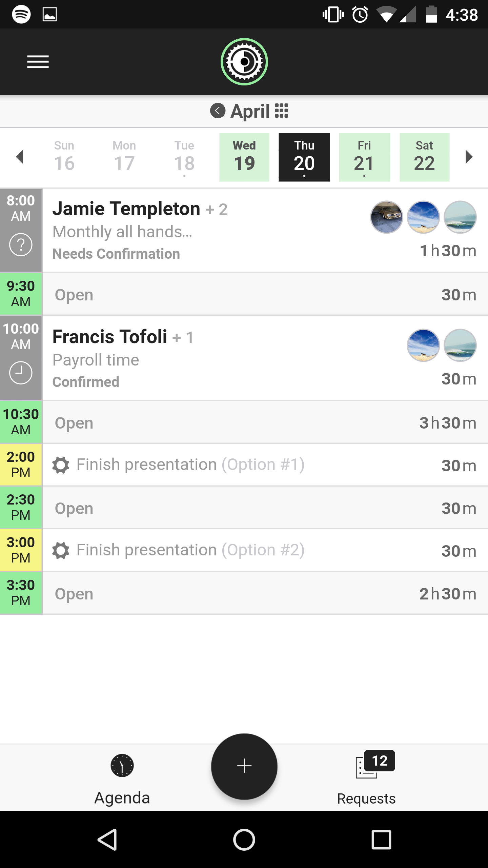
Task: Open Jamie Templeton's car avatar thumbnail
Action: click(386, 217)
